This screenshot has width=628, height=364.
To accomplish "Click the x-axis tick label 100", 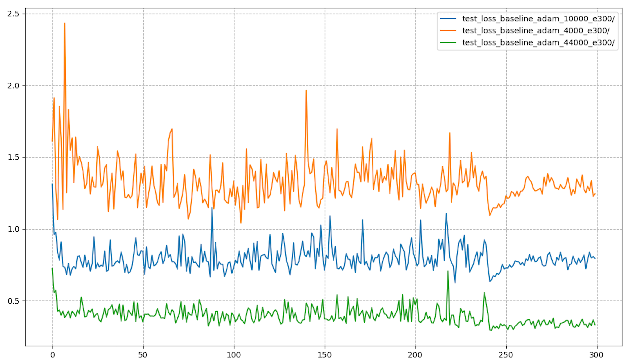I will (234, 355).
